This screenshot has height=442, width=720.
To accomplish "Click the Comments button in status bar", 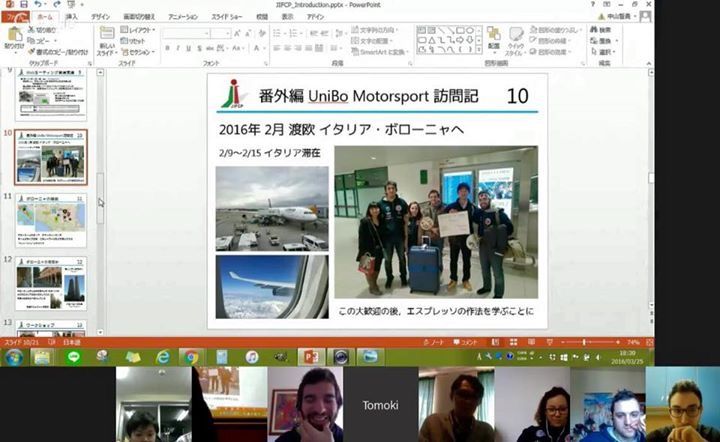I will pos(466,342).
